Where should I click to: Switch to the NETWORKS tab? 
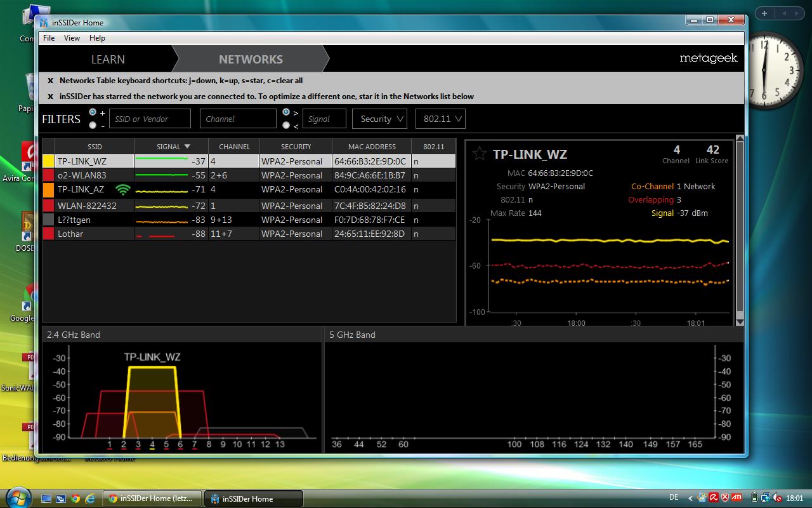(251, 59)
